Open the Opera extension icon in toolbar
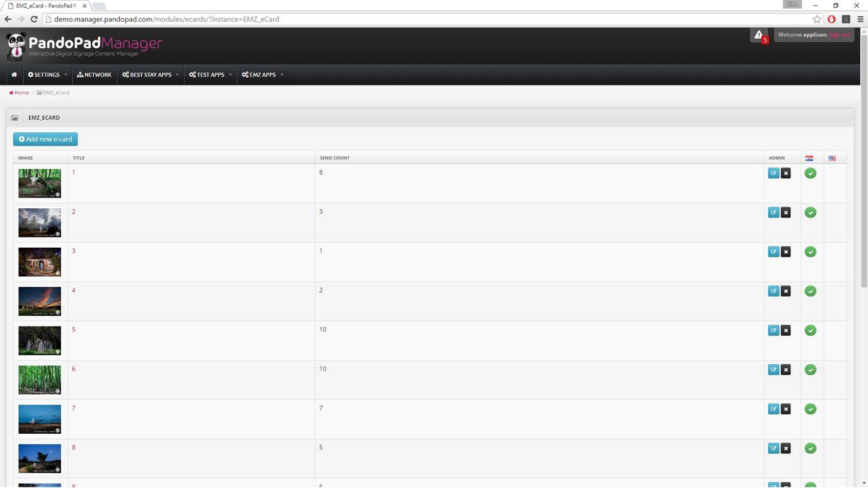Viewport: 868px width, 488px height. pos(832,19)
